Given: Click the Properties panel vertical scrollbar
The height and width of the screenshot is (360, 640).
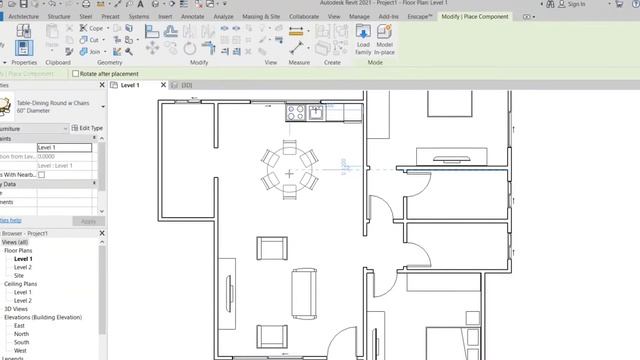Looking at the screenshot, I should (x=102, y=167).
